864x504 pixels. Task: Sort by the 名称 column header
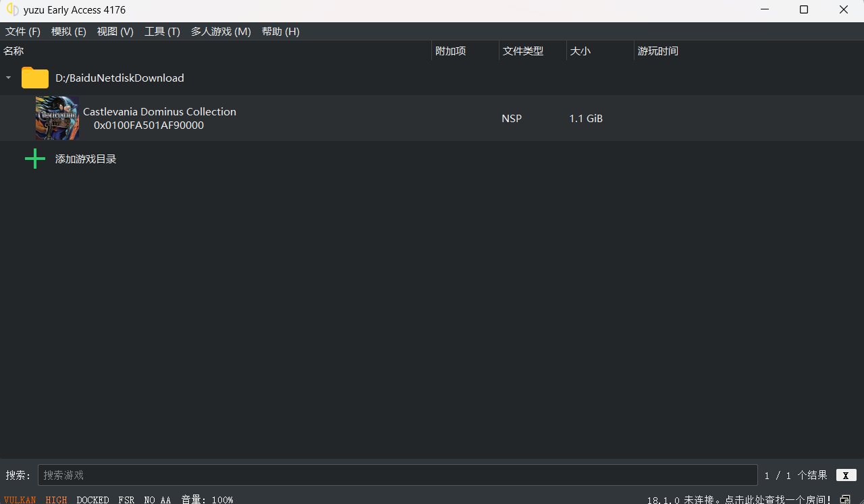215,51
